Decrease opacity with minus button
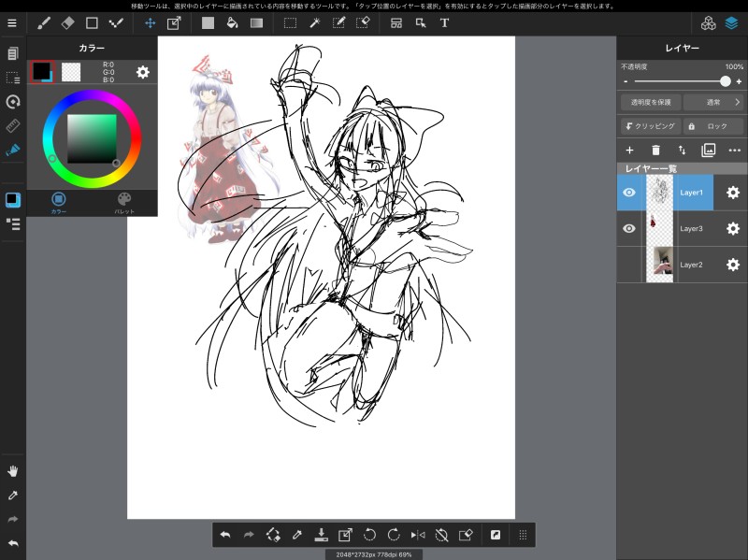This screenshot has height=560, width=748. coord(626,82)
